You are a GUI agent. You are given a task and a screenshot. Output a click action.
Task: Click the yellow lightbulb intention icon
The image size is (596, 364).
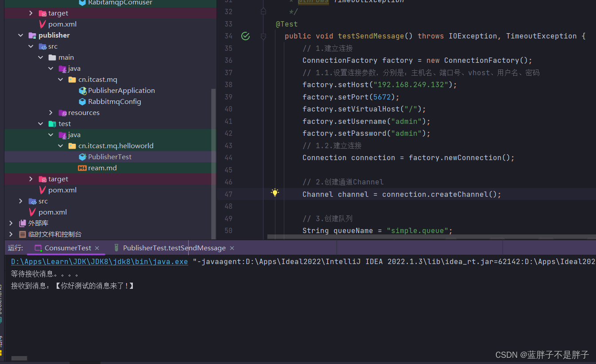tap(275, 193)
